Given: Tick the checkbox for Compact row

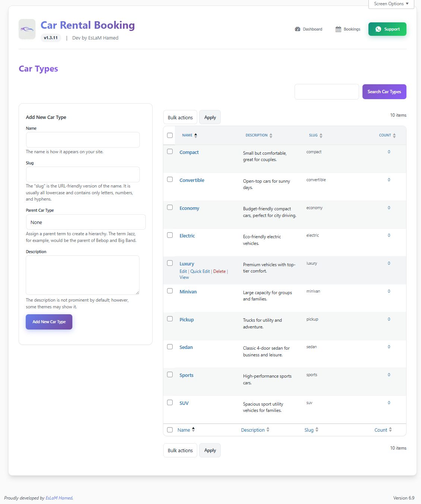Looking at the screenshot, I should tap(170, 152).
